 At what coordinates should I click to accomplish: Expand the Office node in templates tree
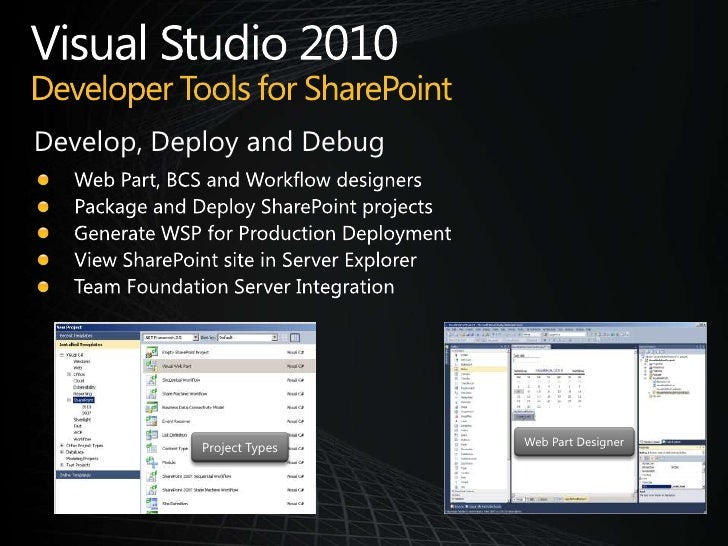coord(69,374)
